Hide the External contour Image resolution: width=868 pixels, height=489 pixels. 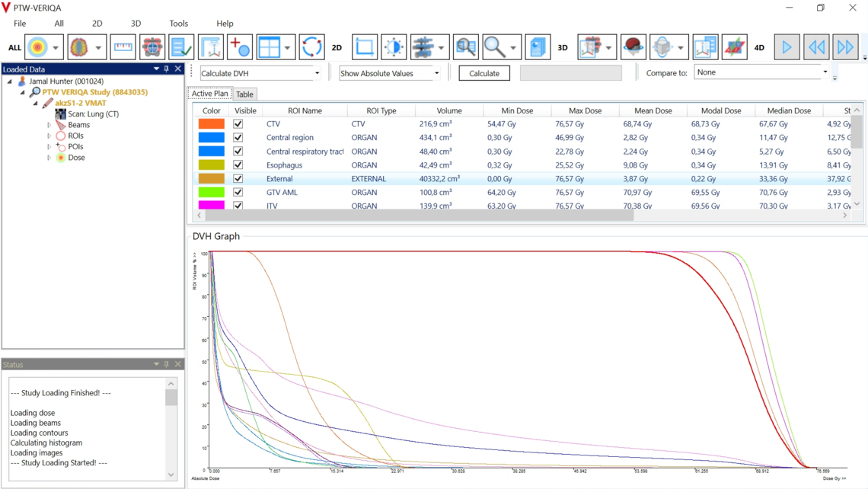pos(238,178)
